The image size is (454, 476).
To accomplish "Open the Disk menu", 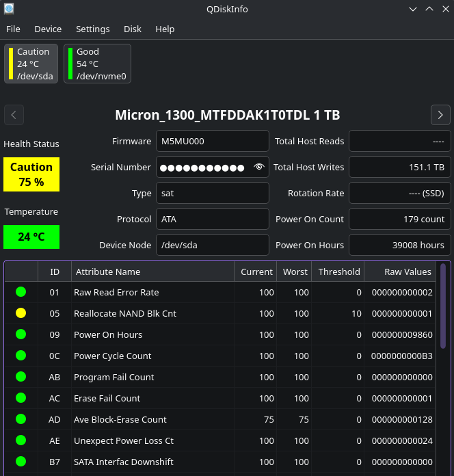I will click(x=133, y=29).
